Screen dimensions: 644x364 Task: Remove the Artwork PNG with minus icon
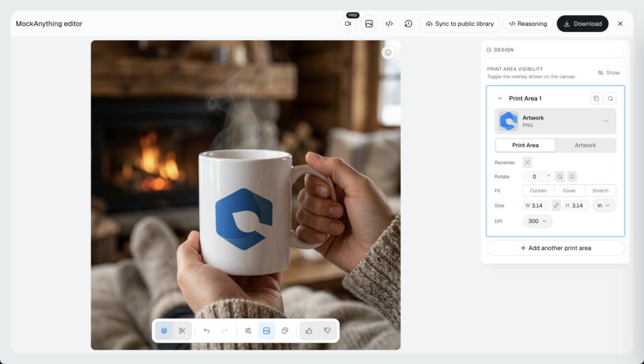click(606, 121)
